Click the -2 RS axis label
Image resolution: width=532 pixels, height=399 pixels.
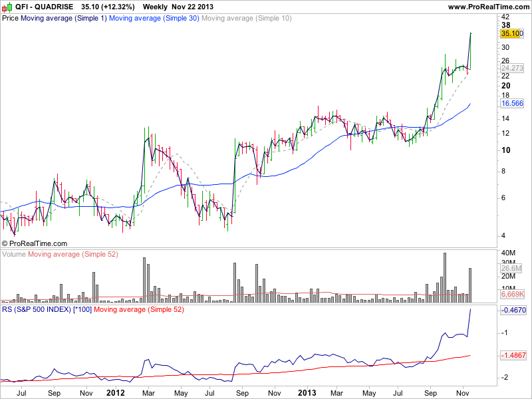(x=505, y=377)
